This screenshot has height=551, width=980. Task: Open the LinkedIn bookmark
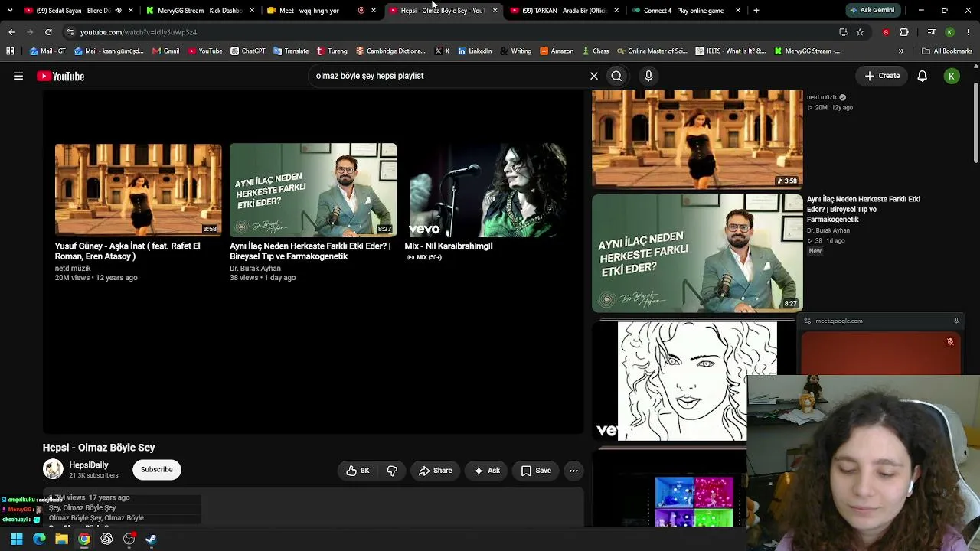tap(475, 51)
